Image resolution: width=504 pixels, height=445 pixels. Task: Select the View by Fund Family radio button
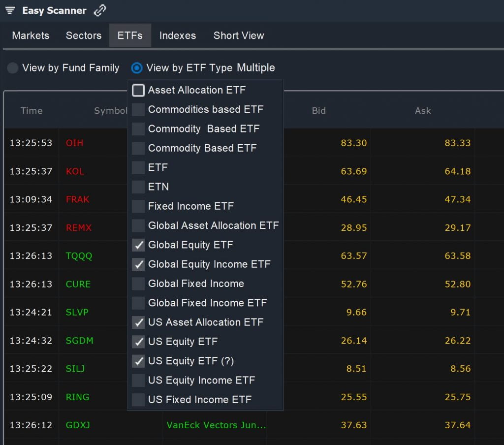[x=12, y=68]
